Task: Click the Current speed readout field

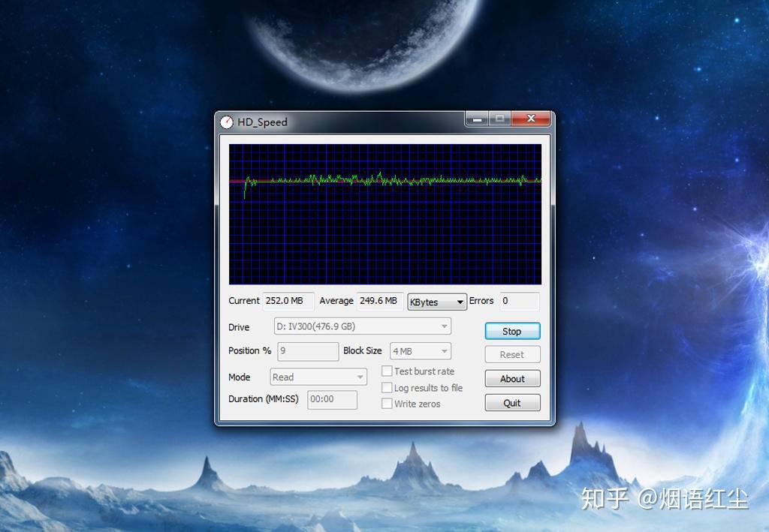Action: 288,301
